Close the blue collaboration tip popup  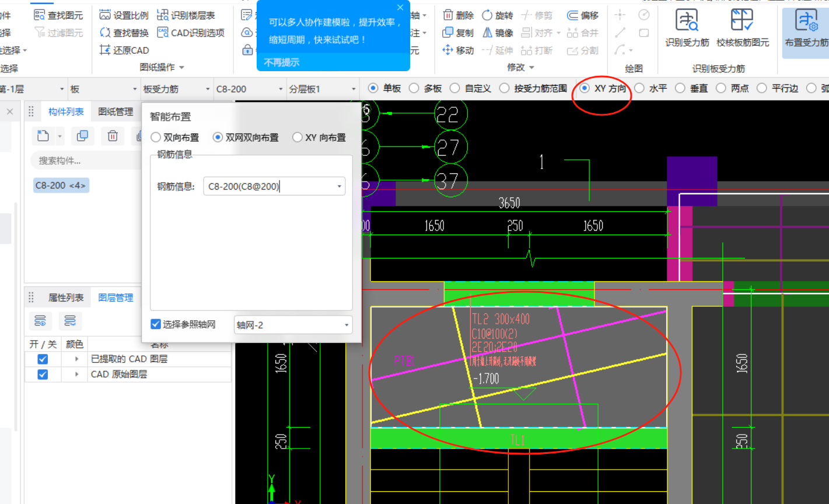400,8
